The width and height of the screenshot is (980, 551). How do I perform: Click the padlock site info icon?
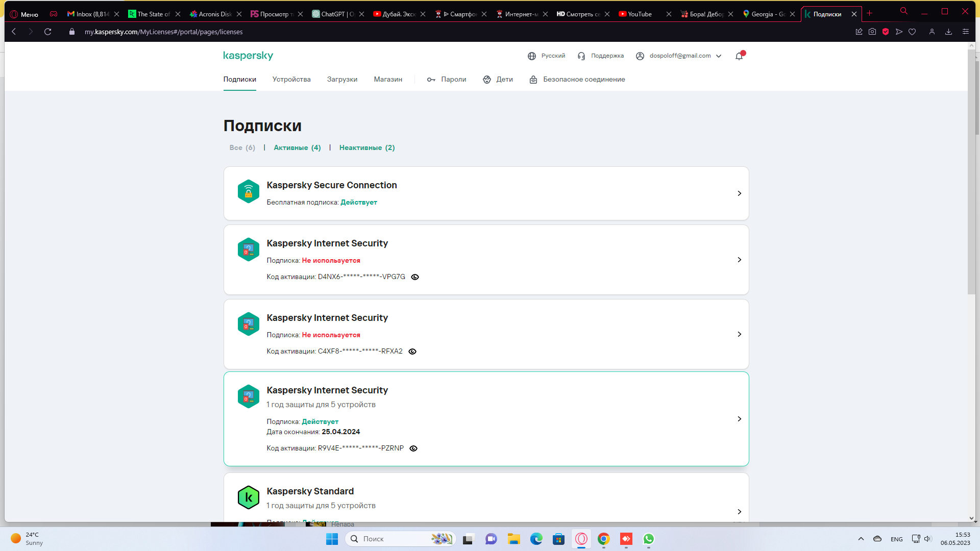pyautogui.click(x=72, y=32)
